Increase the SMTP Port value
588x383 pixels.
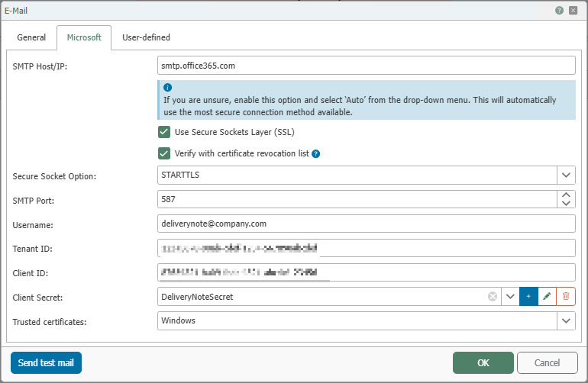[x=566, y=195]
